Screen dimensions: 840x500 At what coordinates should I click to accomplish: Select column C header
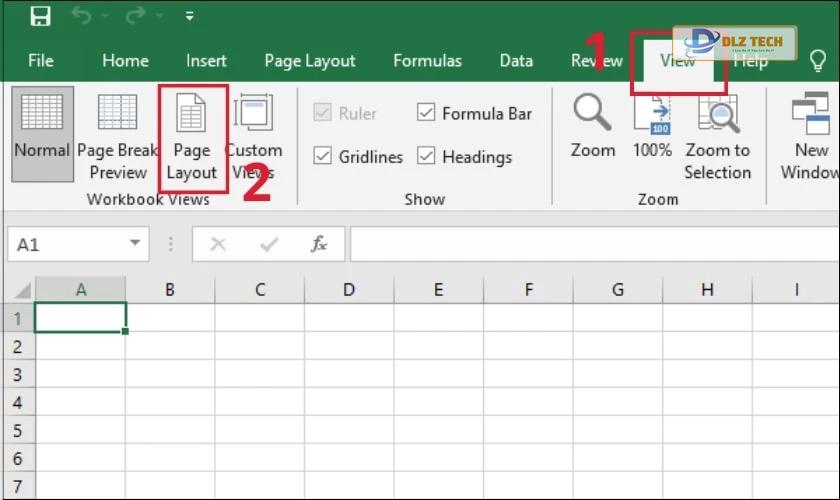(260, 290)
